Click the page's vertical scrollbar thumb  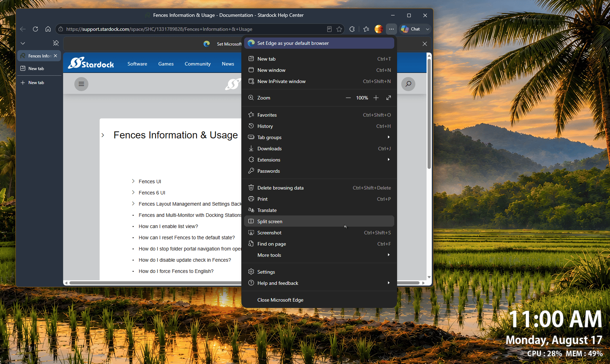pyautogui.click(x=429, y=114)
